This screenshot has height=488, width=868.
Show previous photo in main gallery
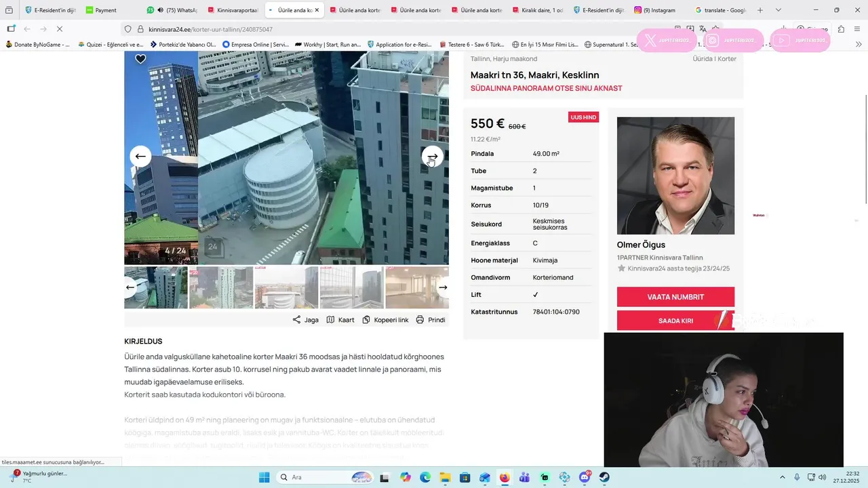[140, 157]
